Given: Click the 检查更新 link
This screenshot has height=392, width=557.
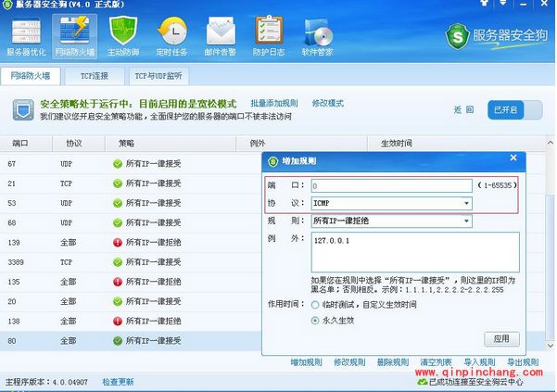Looking at the screenshot, I should point(118,381).
